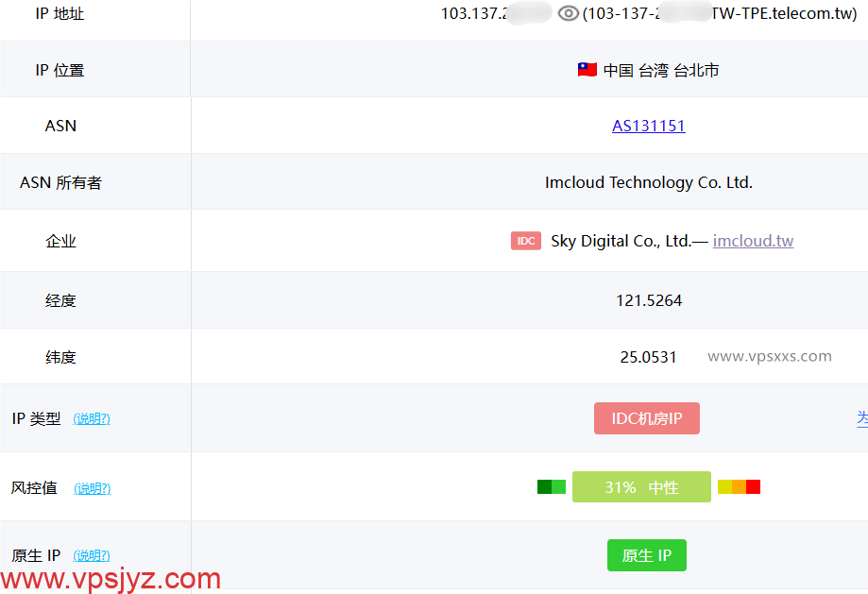
Task: Click the green 原生 IP button
Action: 646,555
